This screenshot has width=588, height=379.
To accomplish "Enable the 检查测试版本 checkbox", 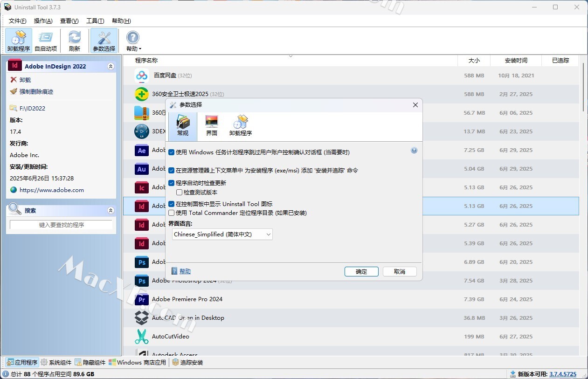I will point(179,192).
